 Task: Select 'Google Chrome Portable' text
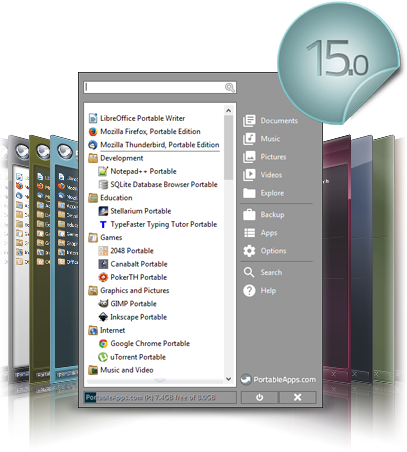pos(150,344)
